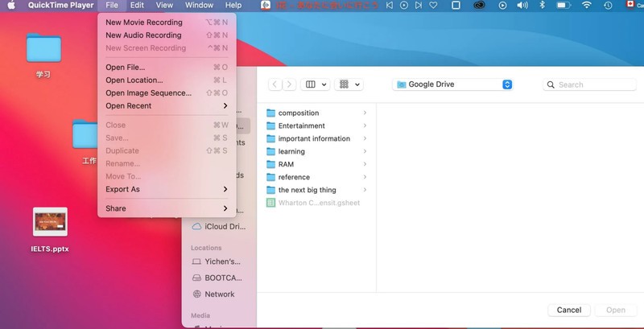The width and height of the screenshot is (644, 329).
Task: Click the Cancel button
Action: pyautogui.click(x=569, y=310)
